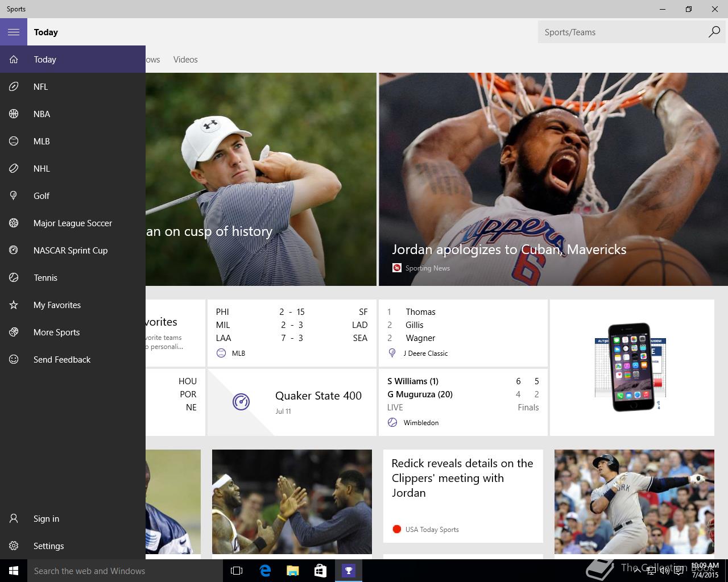Open File Explorer from taskbar

click(292, 571)
